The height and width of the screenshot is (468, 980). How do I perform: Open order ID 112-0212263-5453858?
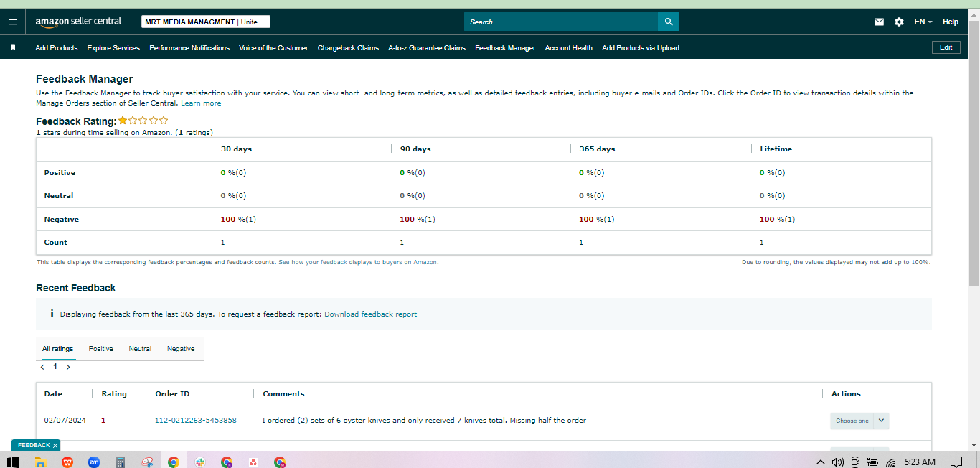(x=196, y=420)
